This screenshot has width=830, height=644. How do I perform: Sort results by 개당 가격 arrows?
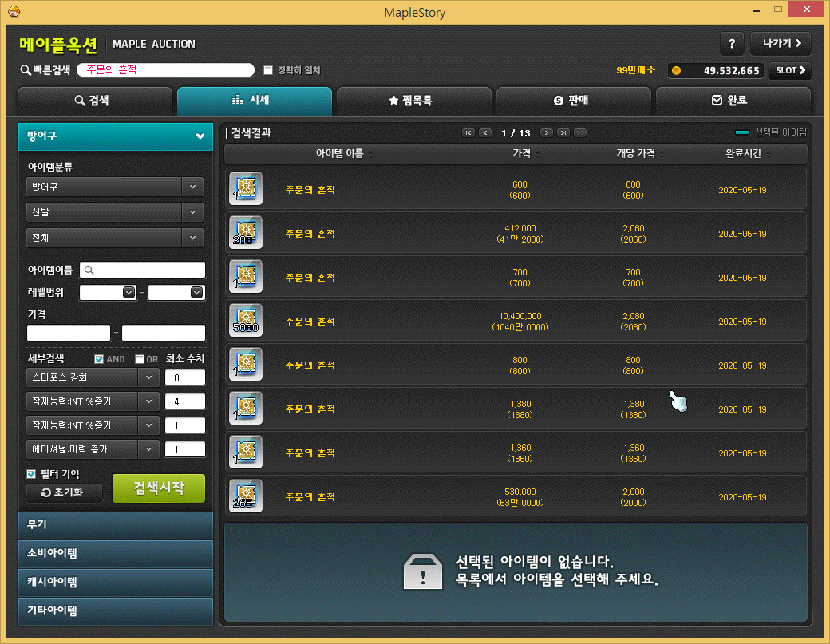pos(662,154)
